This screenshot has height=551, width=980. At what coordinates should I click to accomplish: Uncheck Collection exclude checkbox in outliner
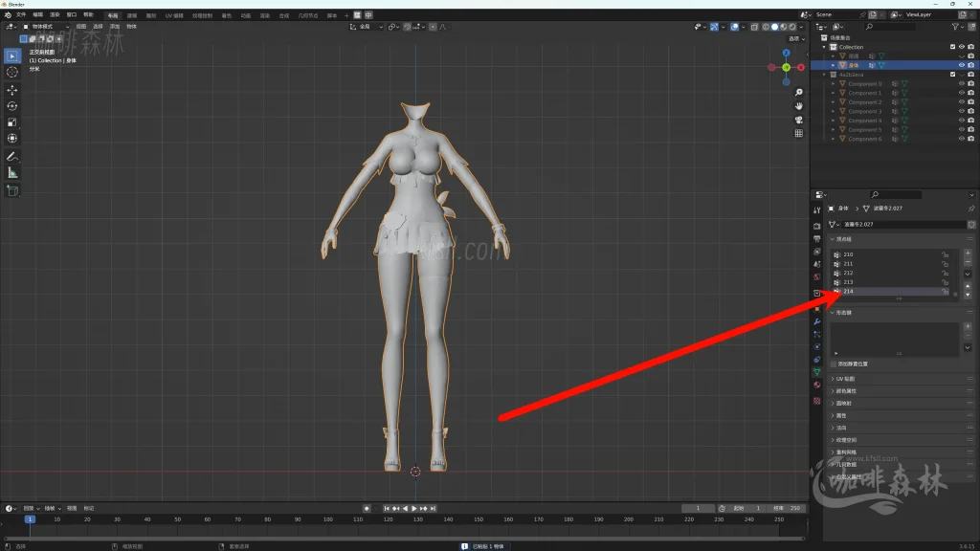pyautogui.click(x=952, y=47)
